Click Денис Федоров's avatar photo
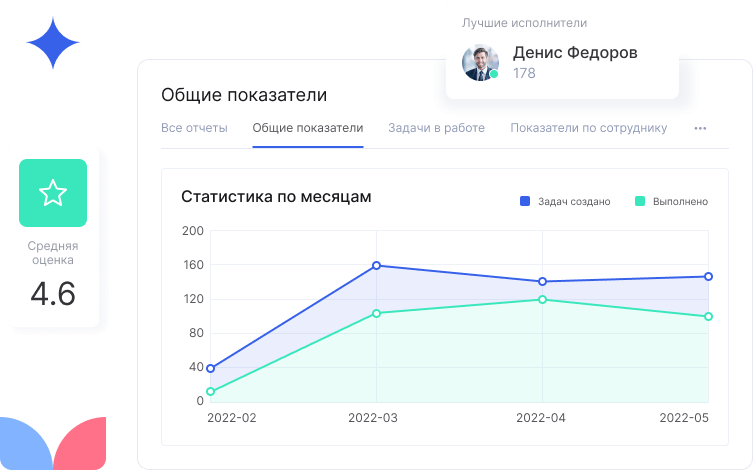 pos(480,62)
